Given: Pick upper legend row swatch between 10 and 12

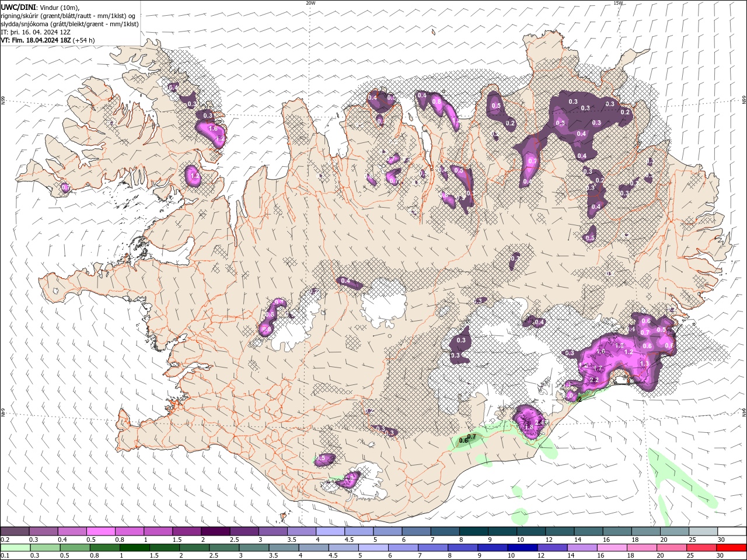Looking at the screenshot, I should (530, 531).
